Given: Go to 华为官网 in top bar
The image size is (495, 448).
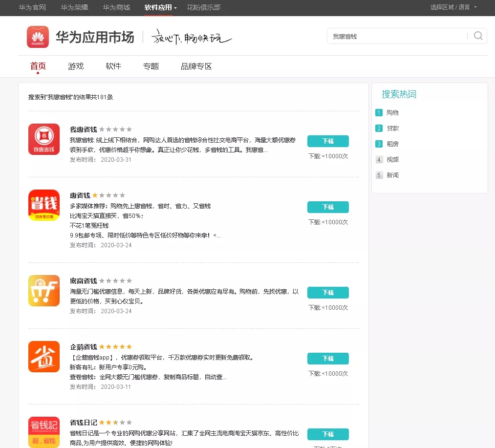Looking at the screenshot, I should pyautogui.click(x=32, y=7).
